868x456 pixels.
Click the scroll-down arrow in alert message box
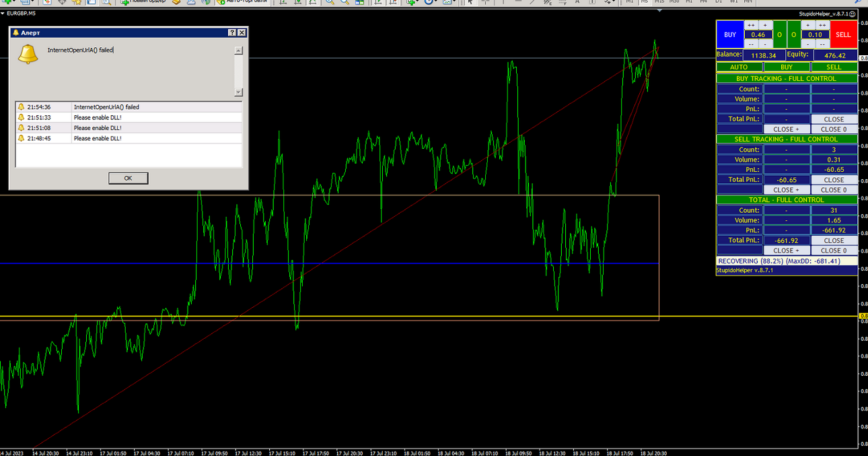click(x=238, y=92)
